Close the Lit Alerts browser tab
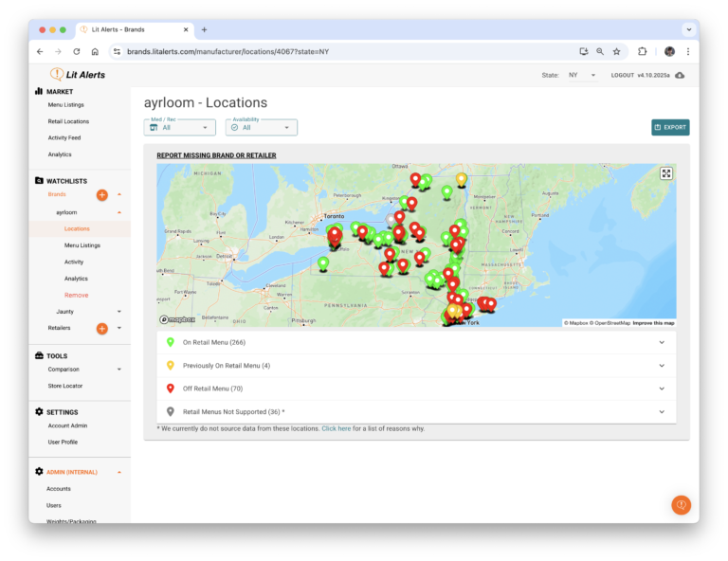This screenshot has width=728, height=561. coord(186,29)
